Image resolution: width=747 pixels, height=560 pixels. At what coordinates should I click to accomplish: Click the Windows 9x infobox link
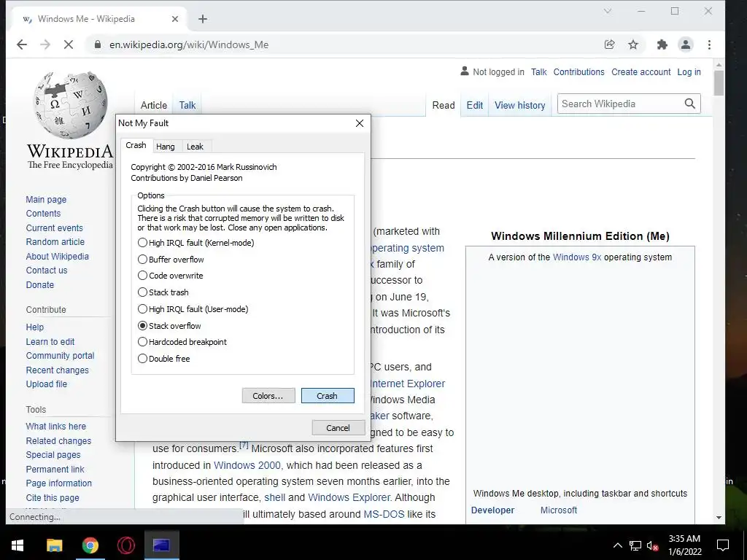click(577, 257)
